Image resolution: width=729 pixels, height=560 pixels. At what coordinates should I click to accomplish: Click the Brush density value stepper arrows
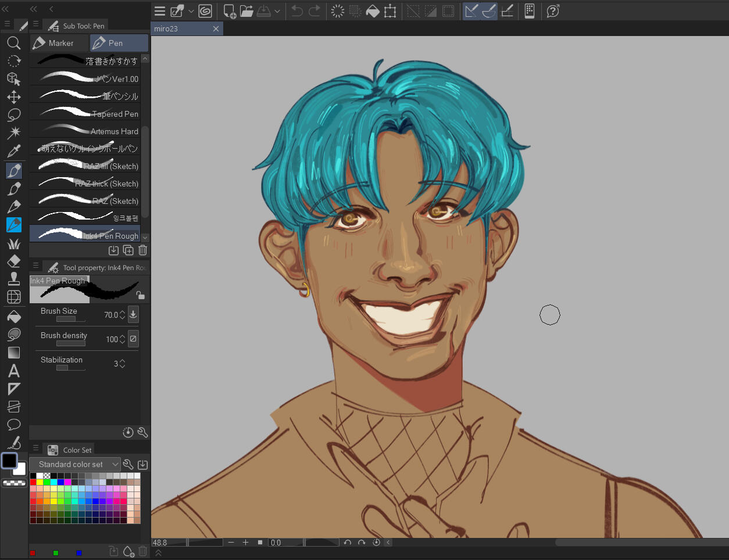[x=122, y=339]
